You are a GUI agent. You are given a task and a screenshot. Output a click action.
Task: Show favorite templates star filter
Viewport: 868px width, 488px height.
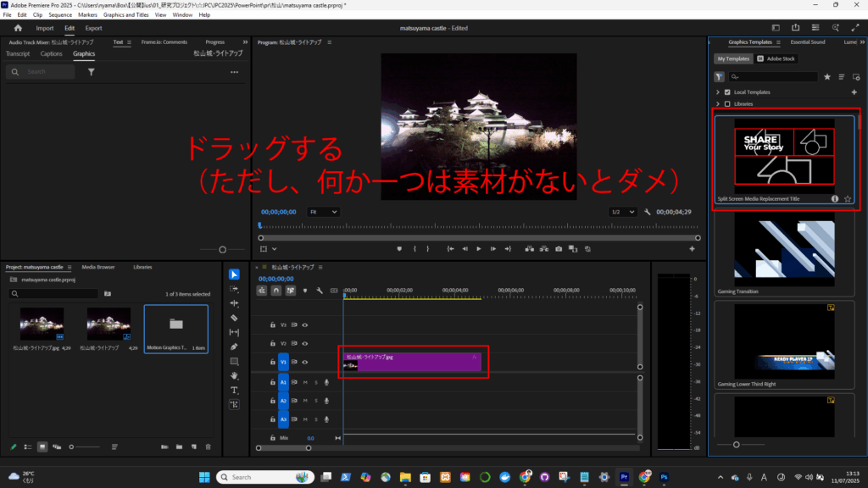(827, 76)
